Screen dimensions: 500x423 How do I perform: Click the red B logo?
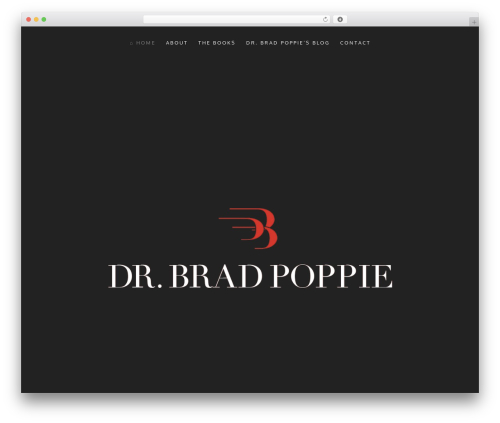click(248, 228)
